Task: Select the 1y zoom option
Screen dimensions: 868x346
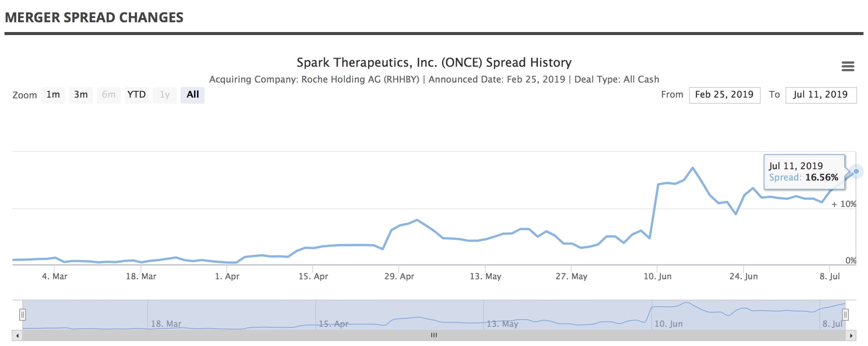Action: click(164, 95)
